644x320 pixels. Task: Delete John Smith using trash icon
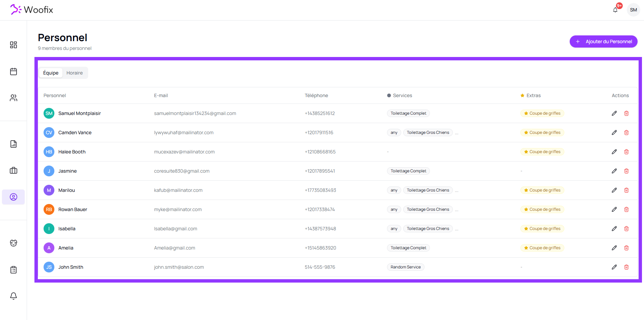coord(626,267)
